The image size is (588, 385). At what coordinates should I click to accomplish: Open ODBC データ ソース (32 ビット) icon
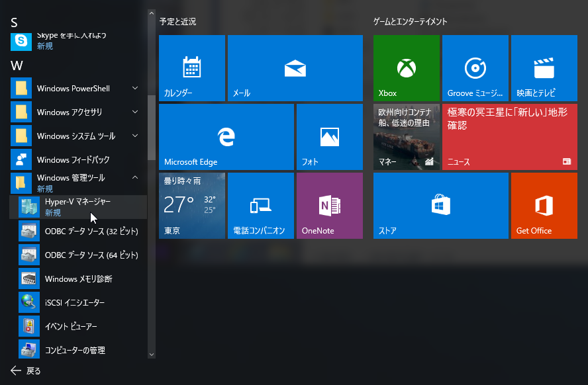click(x=29, y=231)
